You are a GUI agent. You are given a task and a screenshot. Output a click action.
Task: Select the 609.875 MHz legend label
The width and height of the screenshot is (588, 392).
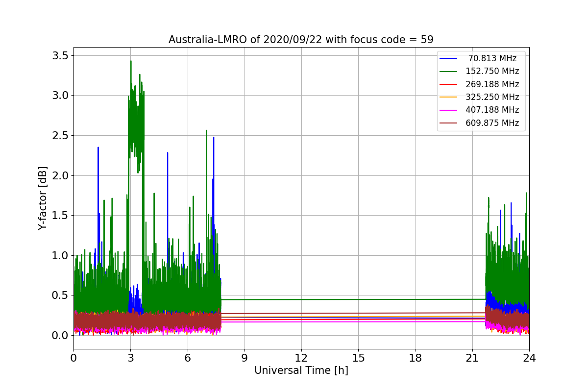pos(492,123)
